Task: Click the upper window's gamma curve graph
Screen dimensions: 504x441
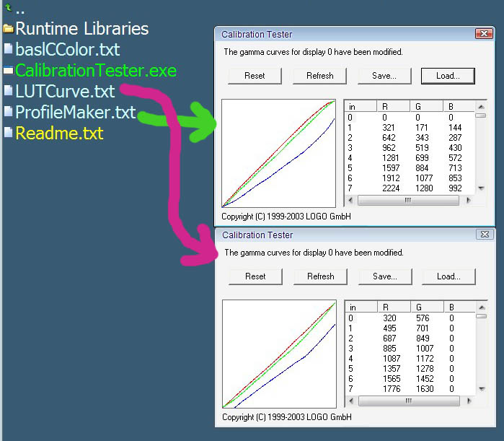Action: [x=279, y=154]
